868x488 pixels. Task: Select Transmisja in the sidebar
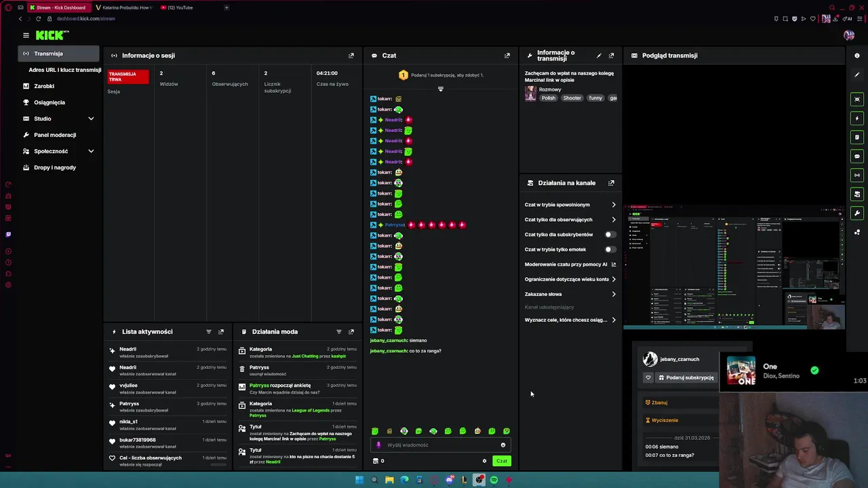click(x=58, y=54)
